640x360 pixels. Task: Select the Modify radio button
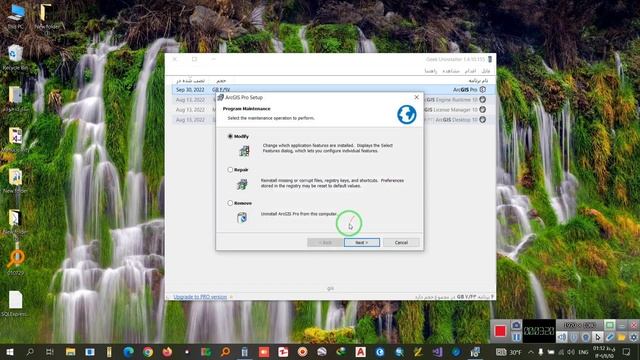230,136
